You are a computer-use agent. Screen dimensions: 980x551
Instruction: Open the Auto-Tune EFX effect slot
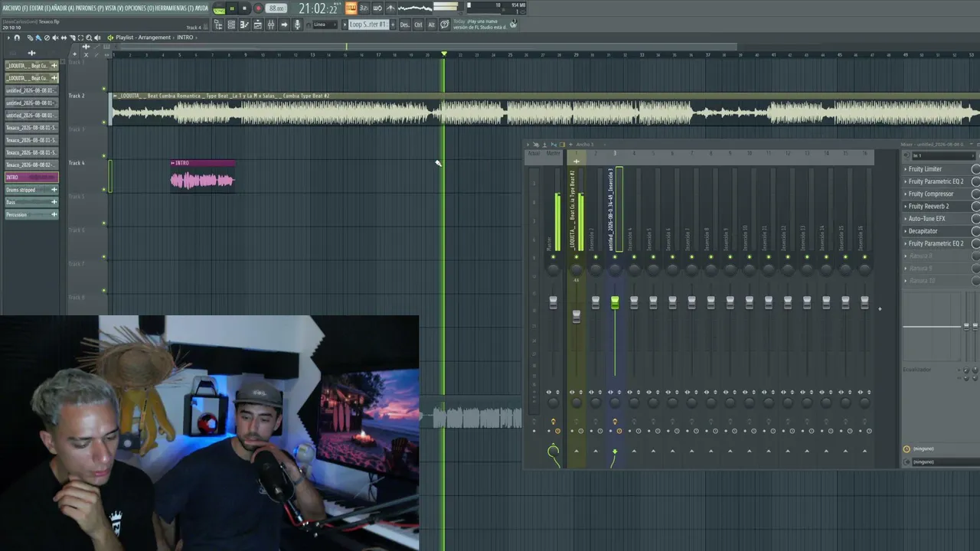point(937,219)
